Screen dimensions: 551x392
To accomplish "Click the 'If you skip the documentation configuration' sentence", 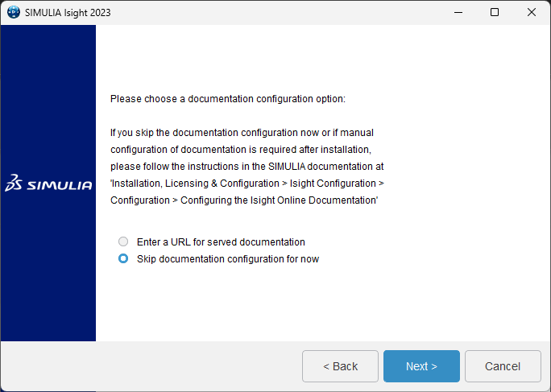I will tap(204, 133).
